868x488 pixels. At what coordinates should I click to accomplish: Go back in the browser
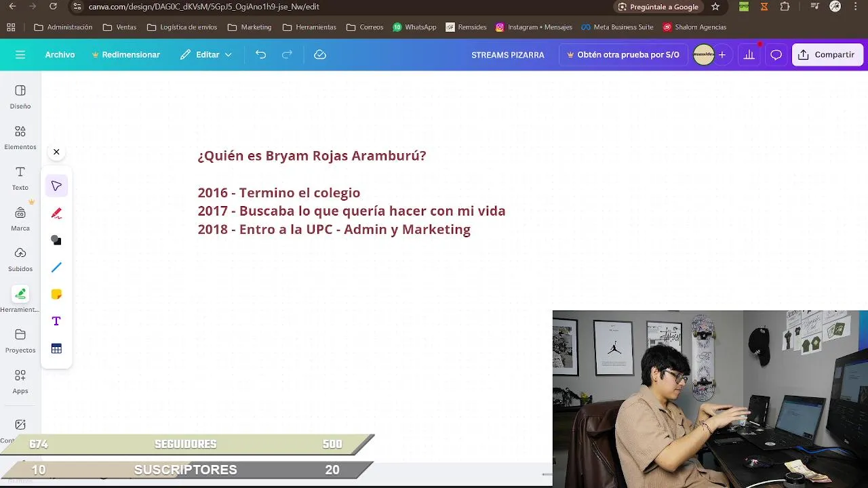(12, 7)
